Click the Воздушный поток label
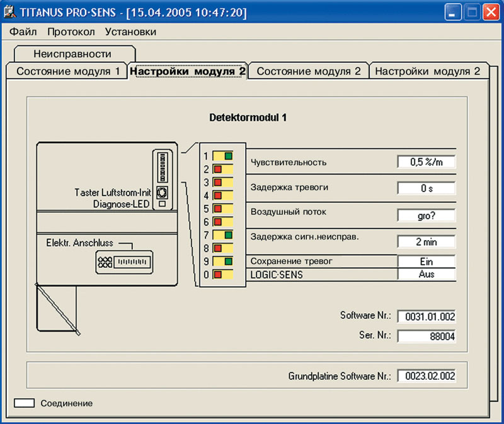This screenshot has width=504, height=424. tap(289, 212)
